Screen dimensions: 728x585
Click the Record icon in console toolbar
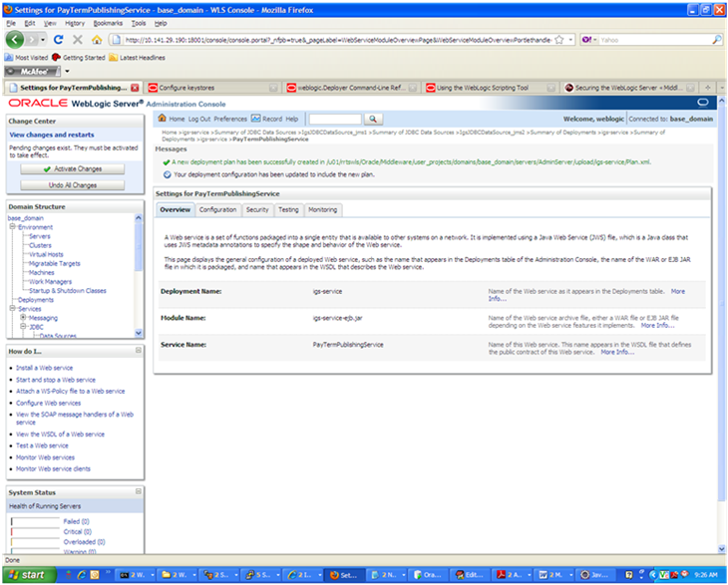click(256, 119)
